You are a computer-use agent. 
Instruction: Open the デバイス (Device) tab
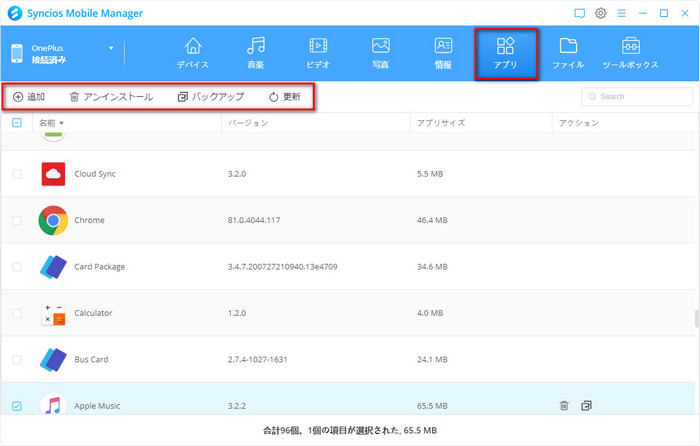tap(193, 53)
